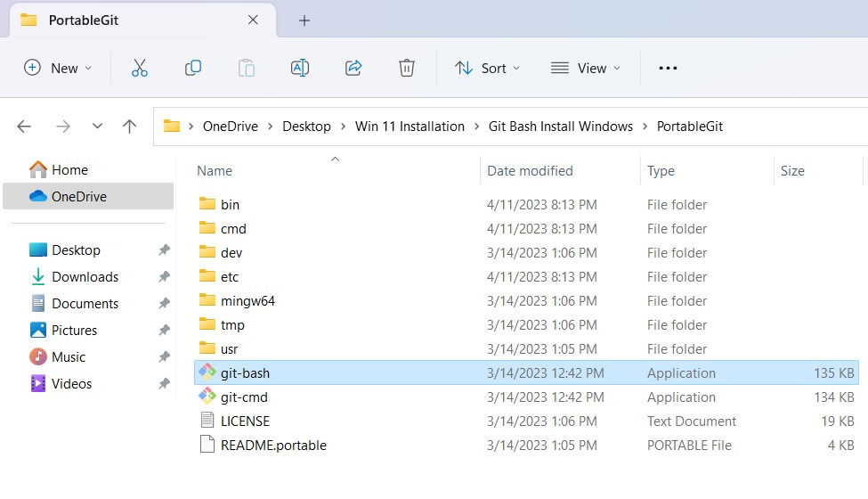Image resolution: width=868 pixels, height=499 pixels.
Task: Close the PortableGit tab
Action: tap(253, 20)
